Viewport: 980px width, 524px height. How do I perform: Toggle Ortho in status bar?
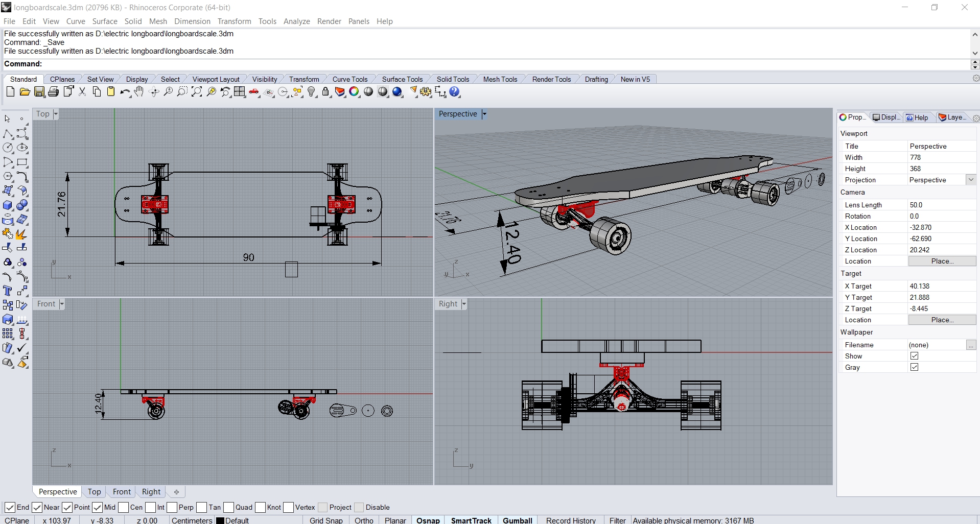[364, 520]
